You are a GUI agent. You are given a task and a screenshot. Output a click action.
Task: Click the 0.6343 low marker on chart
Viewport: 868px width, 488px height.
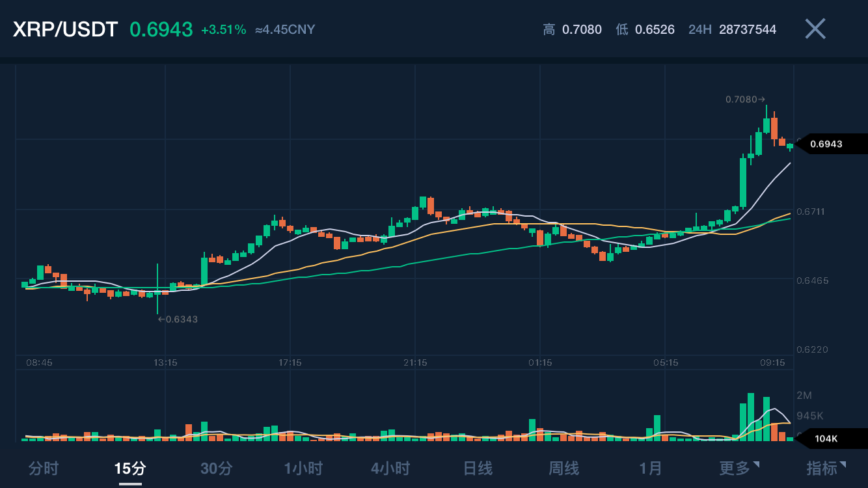tap(178, 319)
